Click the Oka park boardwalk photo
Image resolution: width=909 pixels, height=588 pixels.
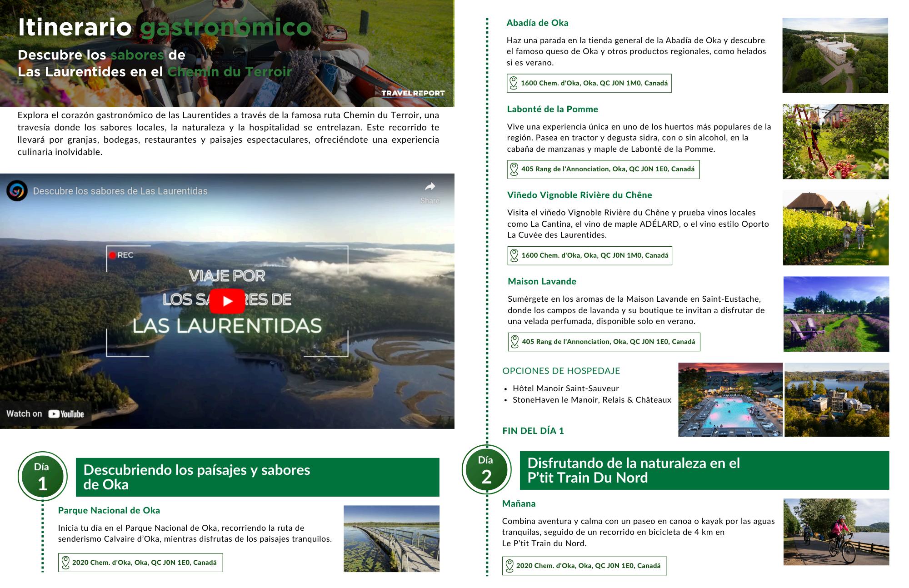tap(391, 538)
